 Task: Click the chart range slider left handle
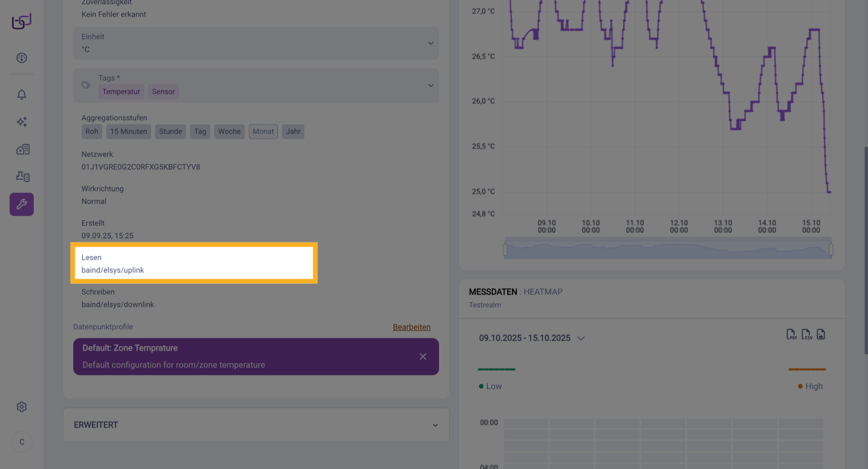click(x=505, y=250)
